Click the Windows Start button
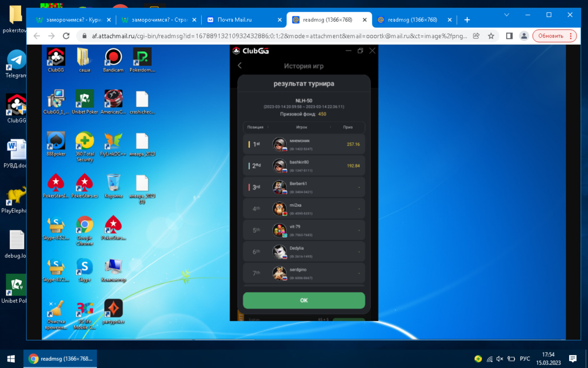This screenshot has width=588, height=368. pos(11,359)
